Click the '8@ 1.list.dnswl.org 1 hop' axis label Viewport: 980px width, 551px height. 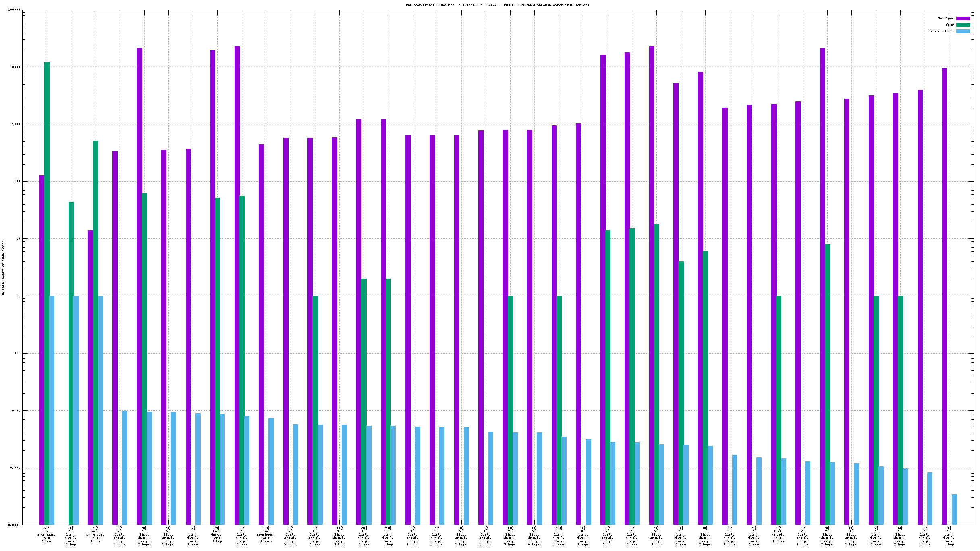click(71, 536)
